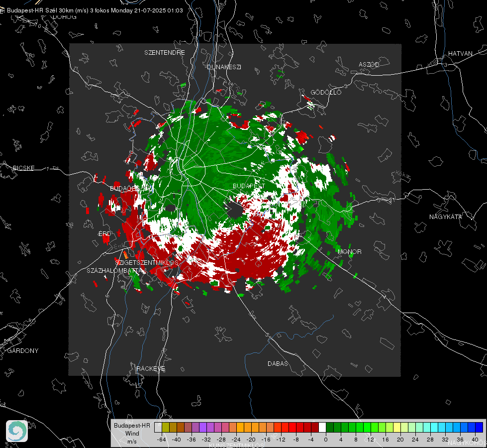Viewport: 487px width, 448px height.
Task: Select the RÁCKEVE town label
Action: pyautogui.click(x=151, y=368)
